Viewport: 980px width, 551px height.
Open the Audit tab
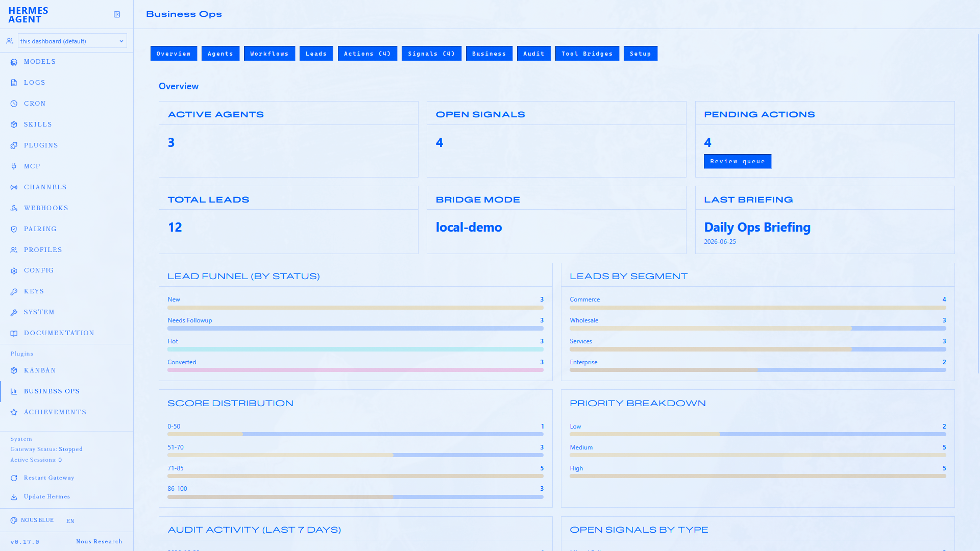click(534, 54)
